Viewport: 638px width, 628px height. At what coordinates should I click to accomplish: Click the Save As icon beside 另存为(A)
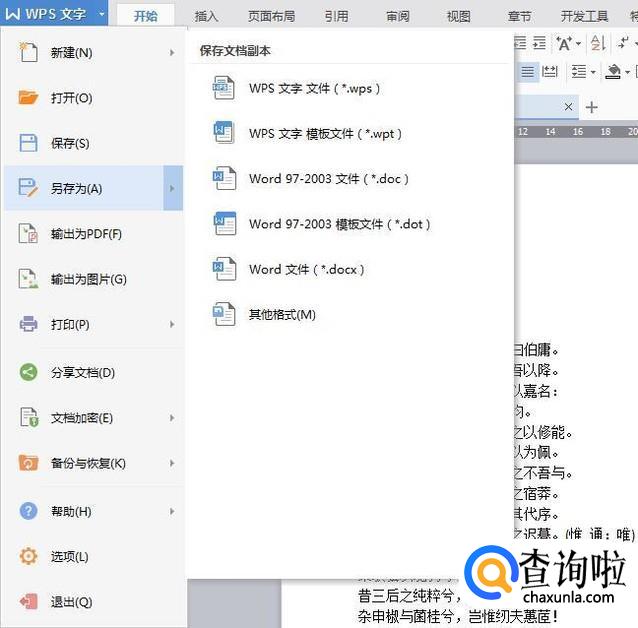point(28,188)
